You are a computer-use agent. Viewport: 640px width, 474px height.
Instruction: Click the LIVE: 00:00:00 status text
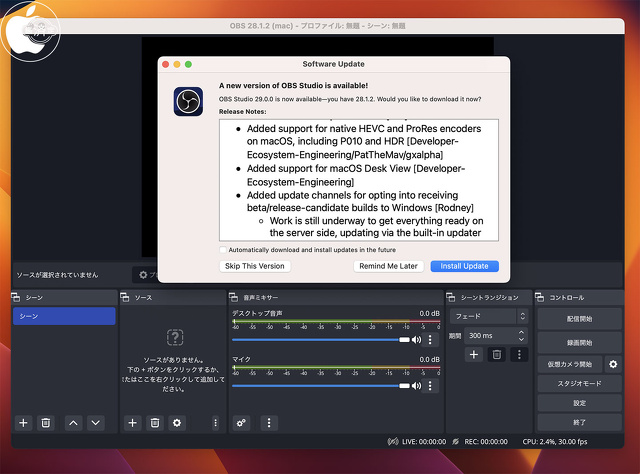[424, 441]
